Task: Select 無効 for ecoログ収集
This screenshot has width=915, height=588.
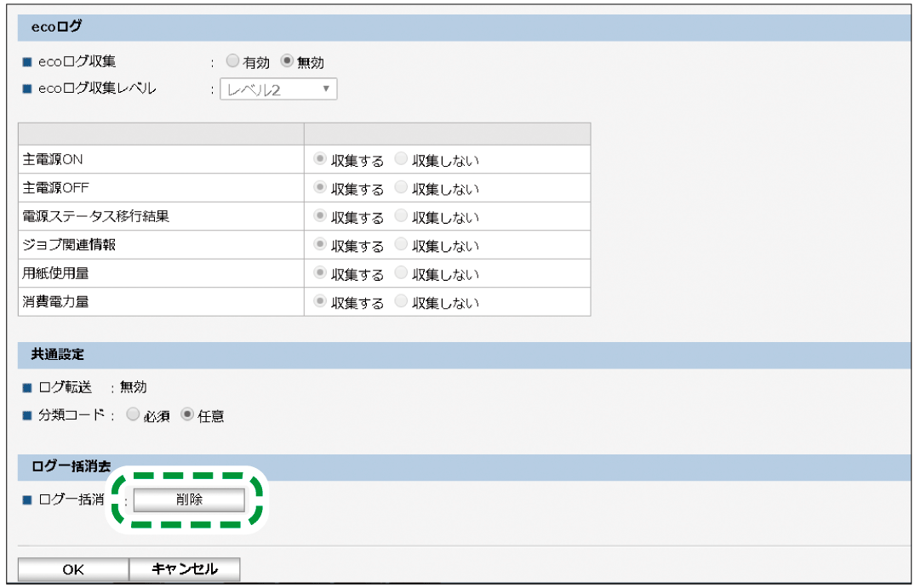Action: point(287,62)
